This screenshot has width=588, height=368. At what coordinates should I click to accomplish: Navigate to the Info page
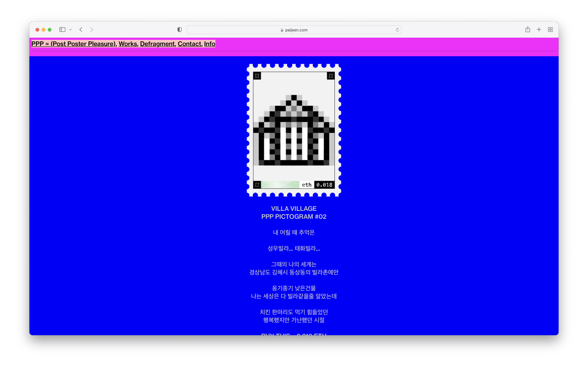click(x=210, y=44)
